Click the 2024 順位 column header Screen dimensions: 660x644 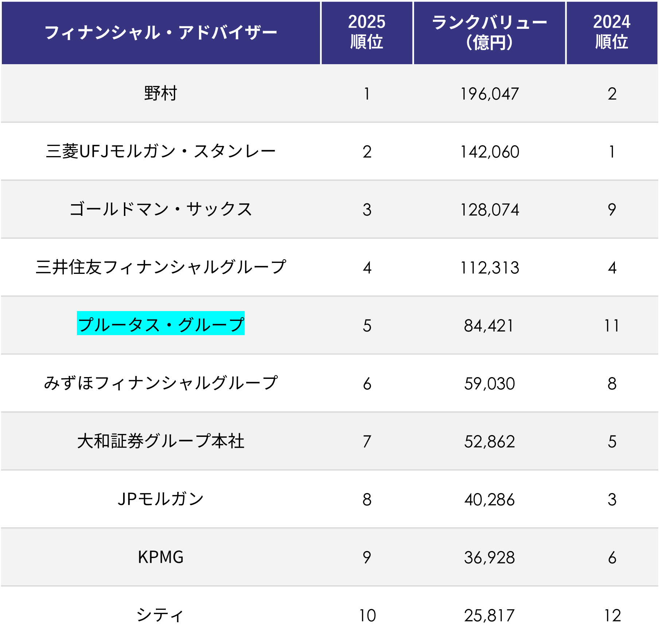pos(612,33)
